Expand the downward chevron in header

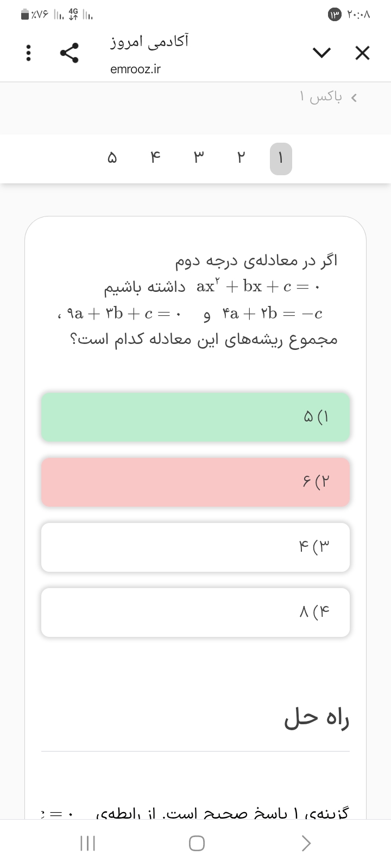click(321, 53)
